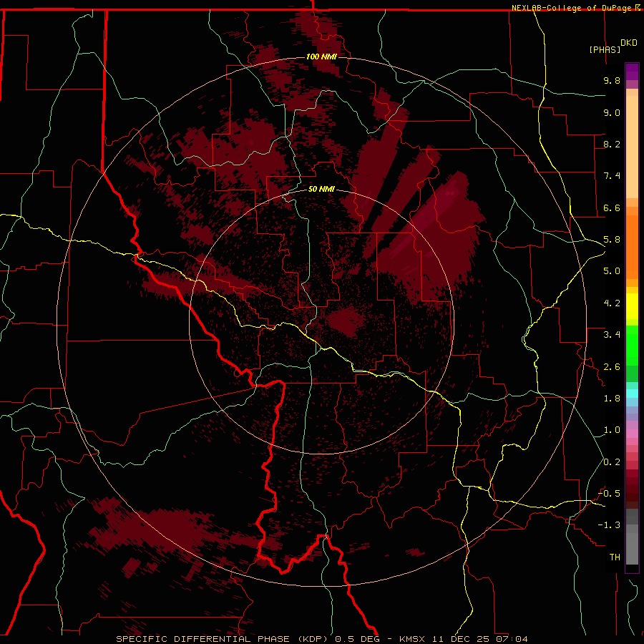Viewport: 644px width, 644px height.
Task: Click the [PHAS] units label
Action: (x=605, y=49)
